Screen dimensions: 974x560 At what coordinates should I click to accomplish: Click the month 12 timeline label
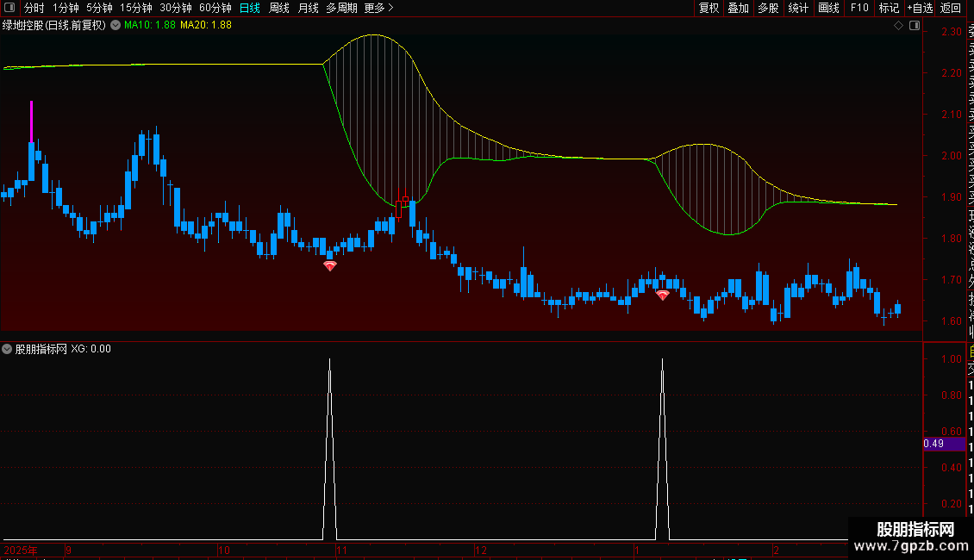pos(481,550)
